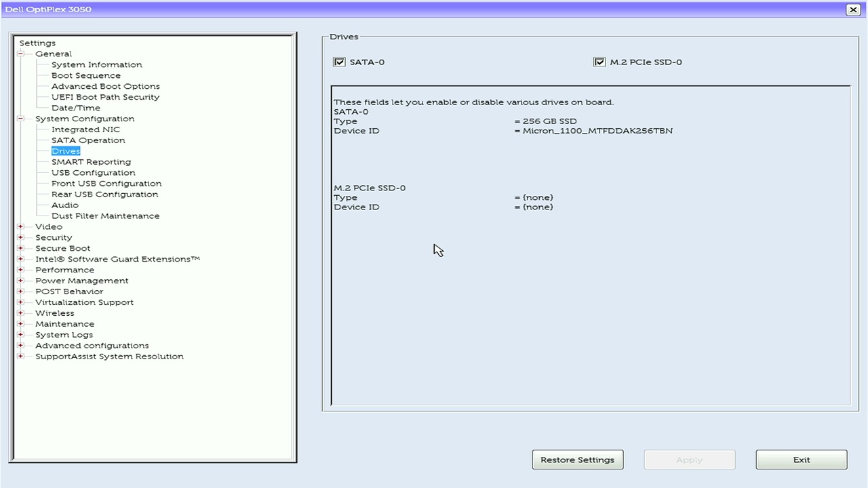Image resolution: width=868 pixels, height=488 pixels.
Task: Collapse the System Configuration section
Action: tap(20, 119)
